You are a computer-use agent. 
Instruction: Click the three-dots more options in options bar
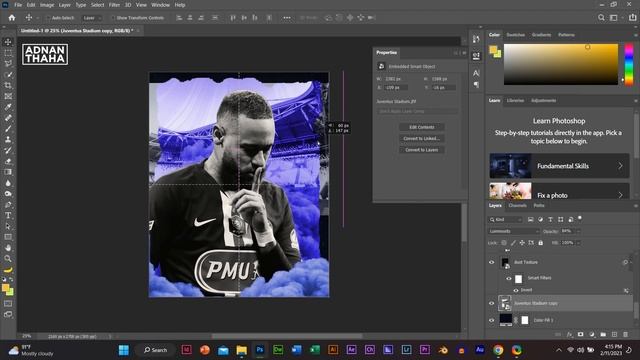(x=287, y=18)
